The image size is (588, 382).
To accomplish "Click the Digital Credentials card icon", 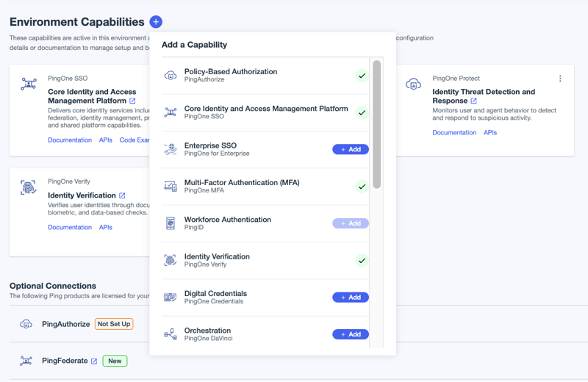I will point(171,298).
